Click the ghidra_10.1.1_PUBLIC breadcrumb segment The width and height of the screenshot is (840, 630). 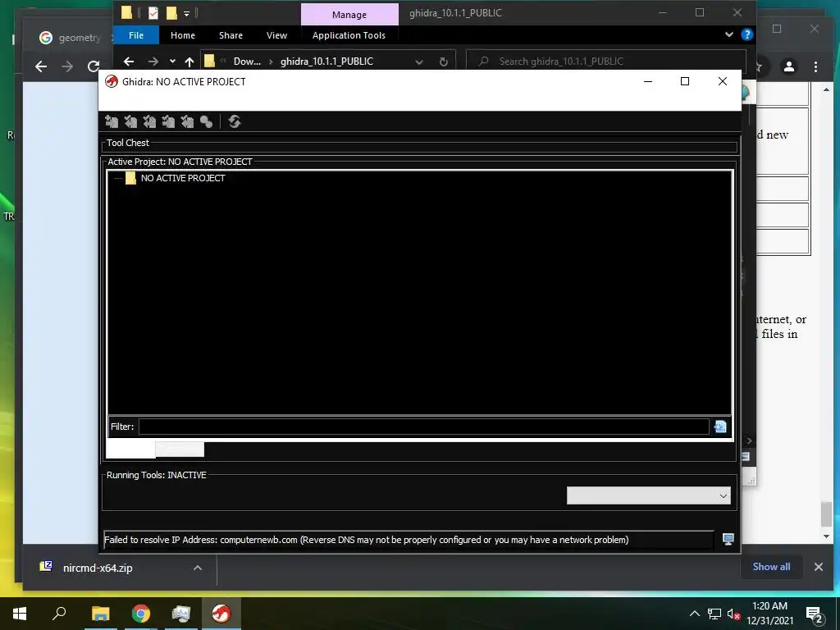point(326,61)
